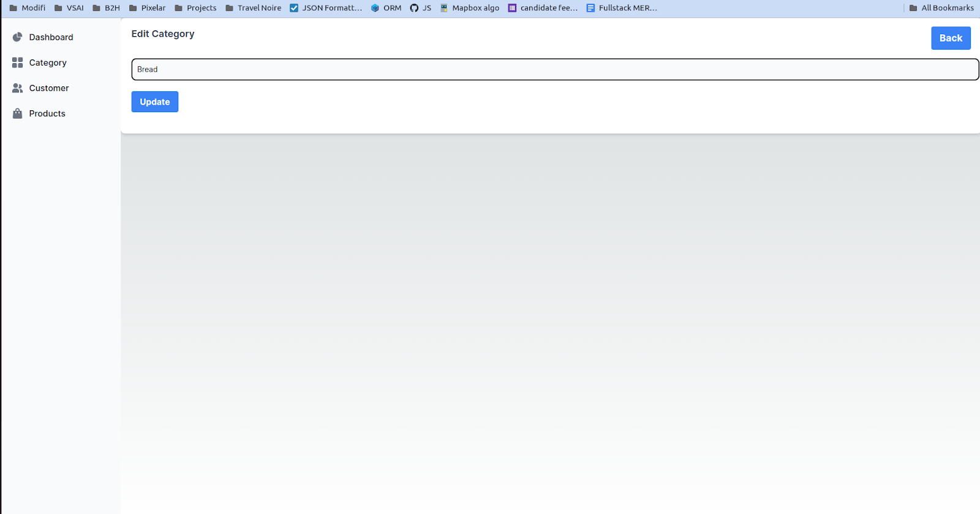Open the Projects bookmark folder

(195, 8)
